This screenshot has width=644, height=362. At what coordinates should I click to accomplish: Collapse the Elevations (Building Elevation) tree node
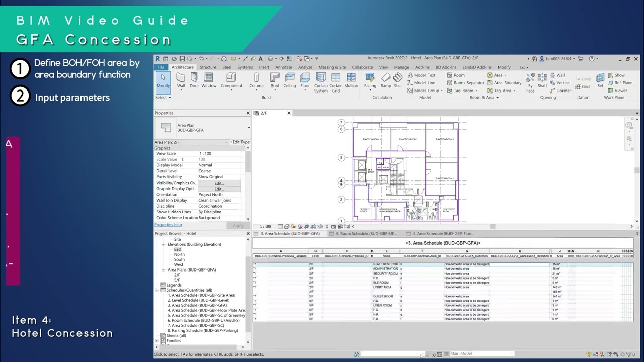(x=164, y=245)
